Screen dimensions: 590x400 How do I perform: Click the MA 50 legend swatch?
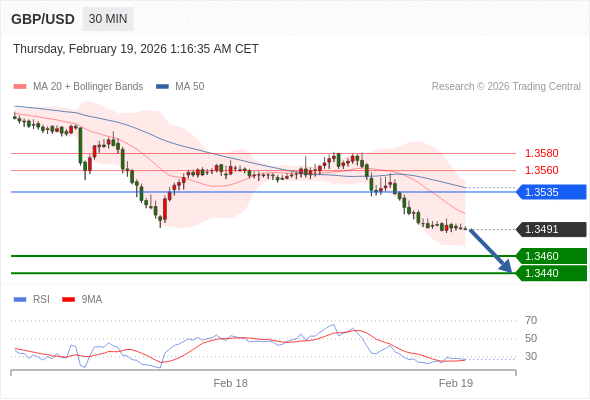tap(163, 87)
